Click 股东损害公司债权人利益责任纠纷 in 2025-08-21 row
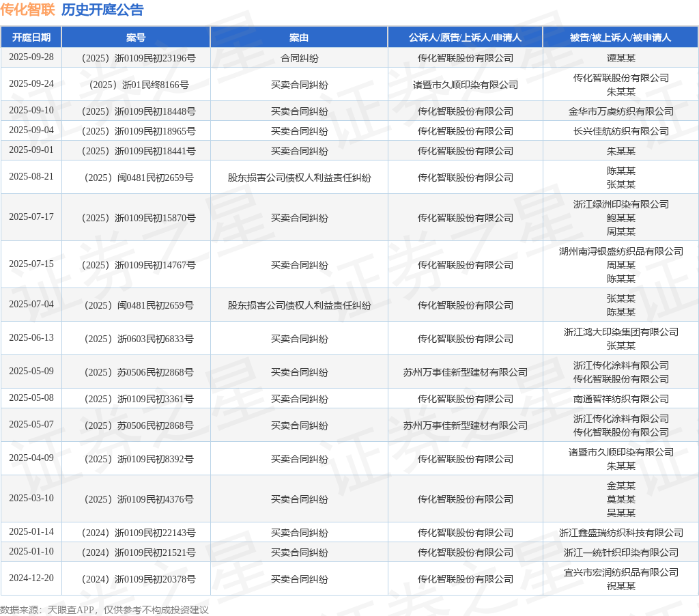 click(299, 178)
